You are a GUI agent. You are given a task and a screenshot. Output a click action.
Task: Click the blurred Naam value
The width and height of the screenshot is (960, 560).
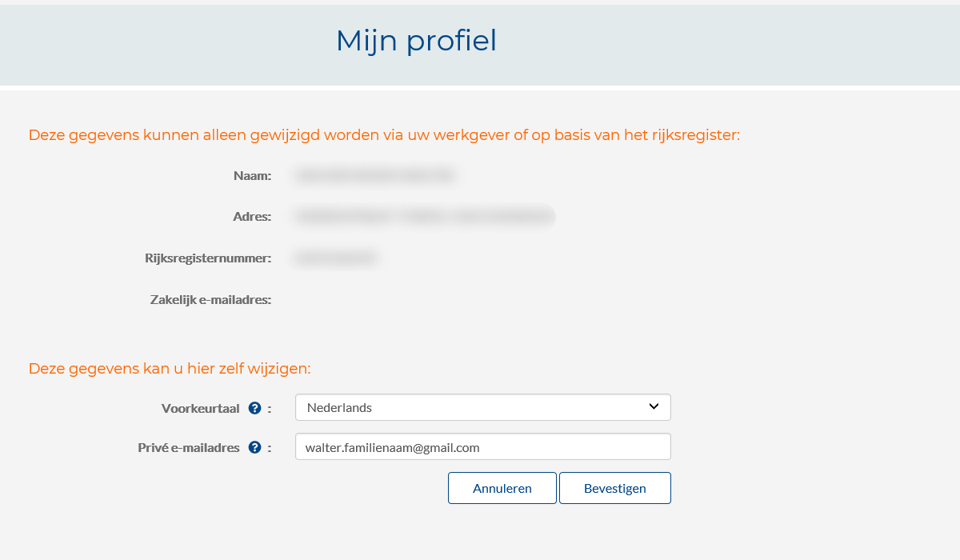[x=374, y=175]
